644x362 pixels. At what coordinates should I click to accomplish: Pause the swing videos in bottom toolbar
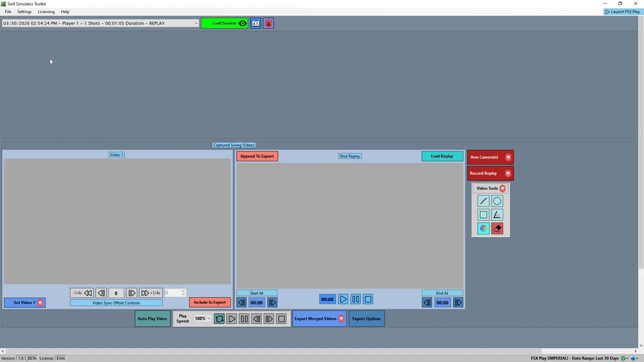coord(244,319)
